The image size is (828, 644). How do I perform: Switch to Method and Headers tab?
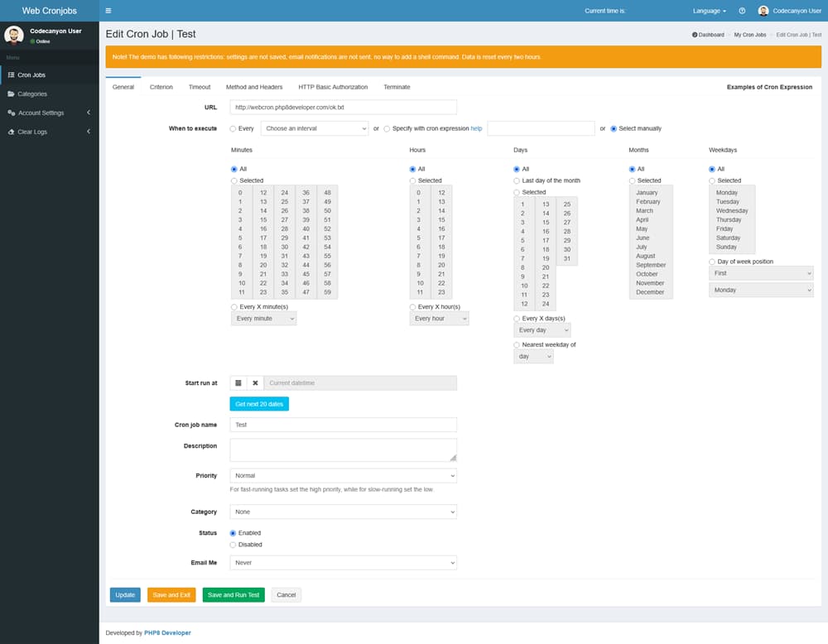pyautogui.click(x=254, y=87)
